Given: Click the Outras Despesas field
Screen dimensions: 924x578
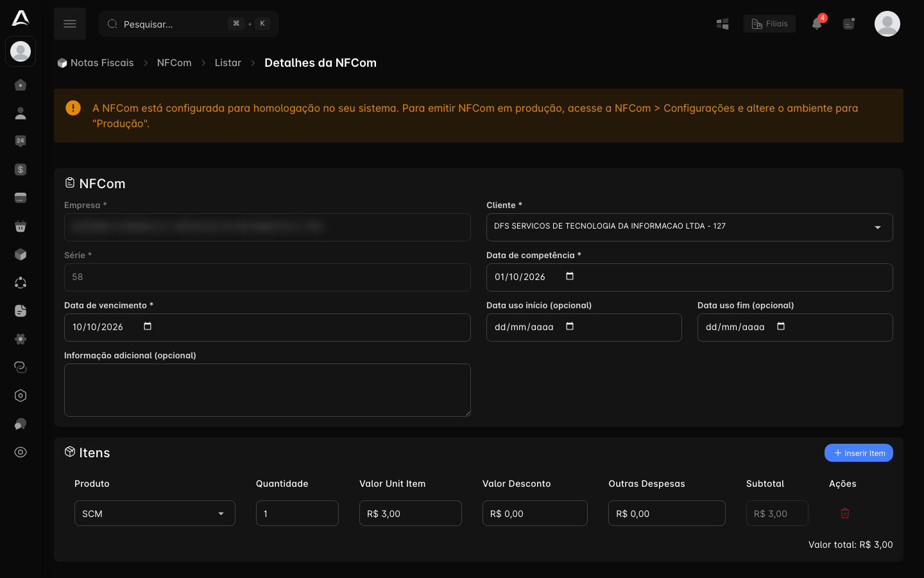Looking at the screenshot, I should tap(667, 513).
